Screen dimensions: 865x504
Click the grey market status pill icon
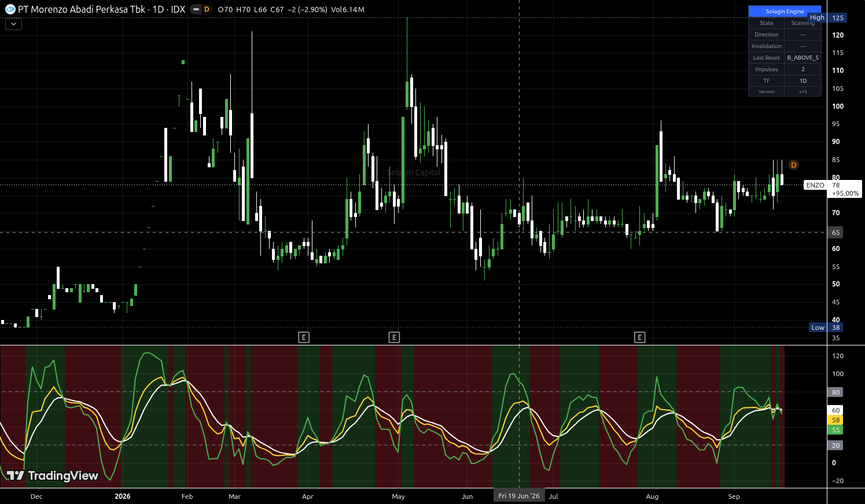tap(196, 9)
